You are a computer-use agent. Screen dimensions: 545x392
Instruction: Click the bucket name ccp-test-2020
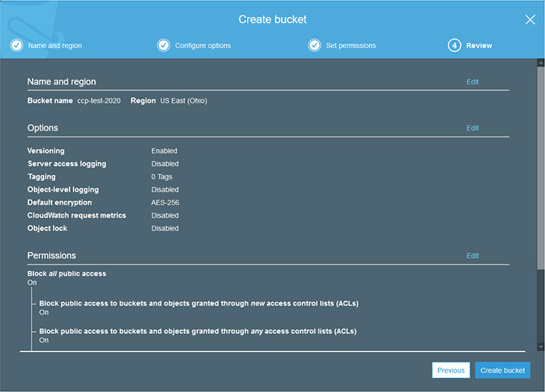99,101
